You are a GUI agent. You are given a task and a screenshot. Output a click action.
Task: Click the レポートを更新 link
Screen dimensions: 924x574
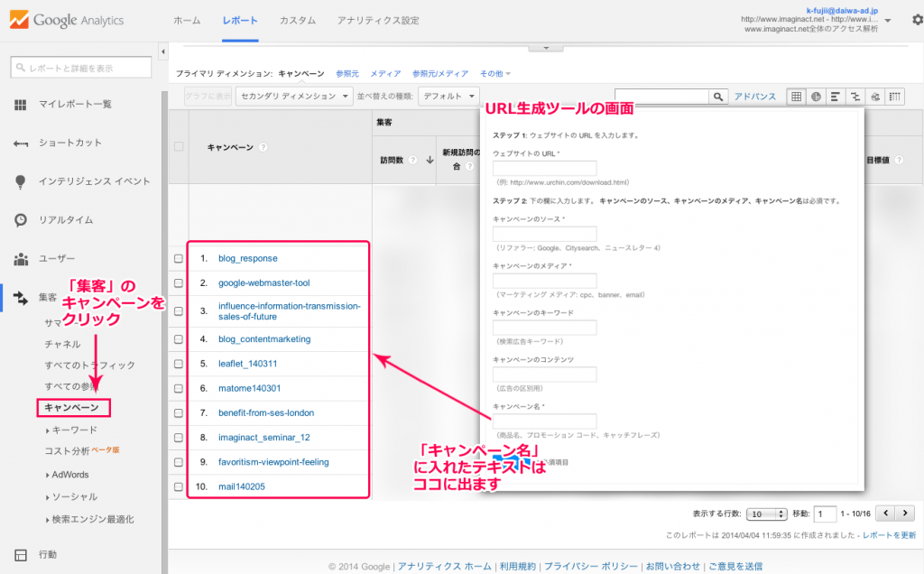click(x=889, y=535)
